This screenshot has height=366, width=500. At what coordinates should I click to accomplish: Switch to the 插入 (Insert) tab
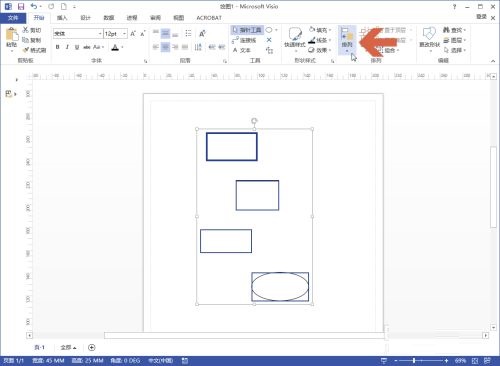click(x=62, y=18)
